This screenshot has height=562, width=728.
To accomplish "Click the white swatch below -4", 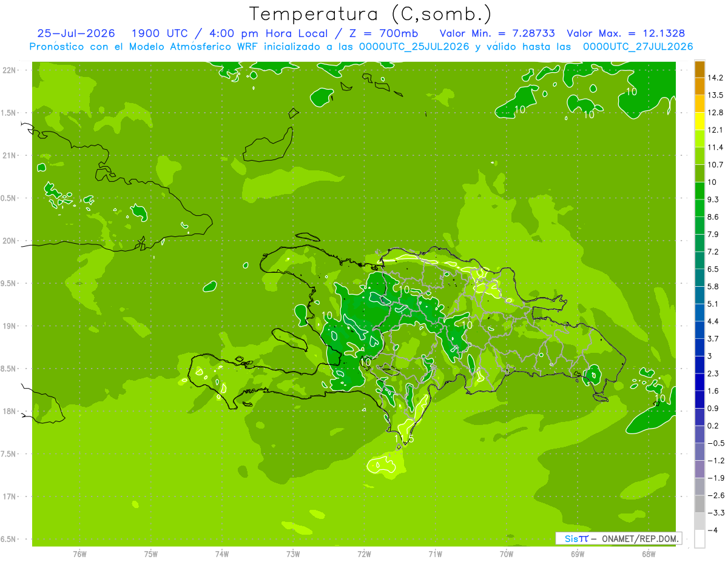I will [x=699, y=539].
